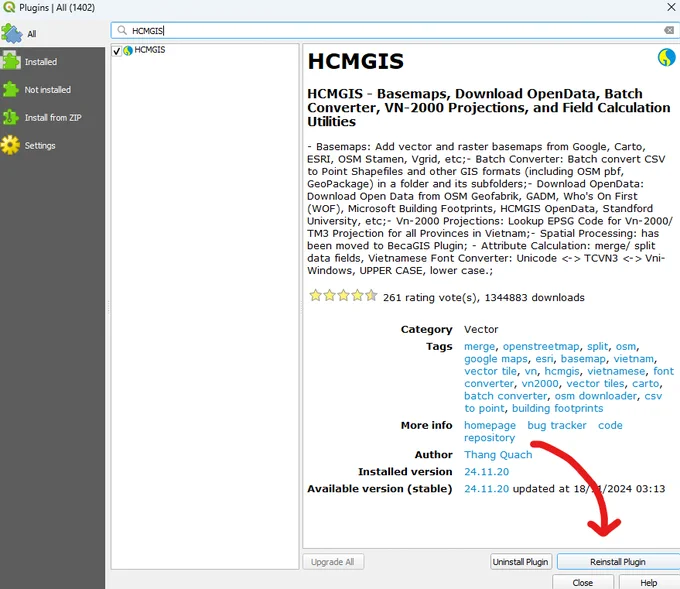Clear the plugin search text
This screenshot has height=589, width=680.
pos(669,30)
